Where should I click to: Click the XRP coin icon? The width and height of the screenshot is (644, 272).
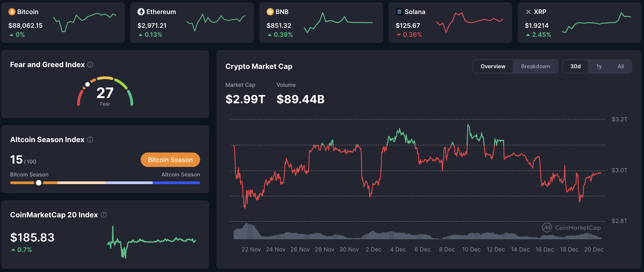click(528, 12)
